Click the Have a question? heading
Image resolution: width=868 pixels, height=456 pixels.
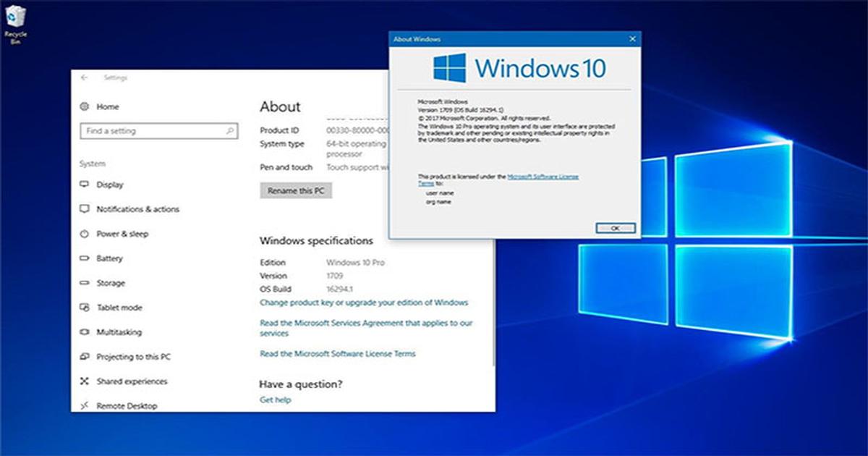pyautogui.click(x=301, y=384)
